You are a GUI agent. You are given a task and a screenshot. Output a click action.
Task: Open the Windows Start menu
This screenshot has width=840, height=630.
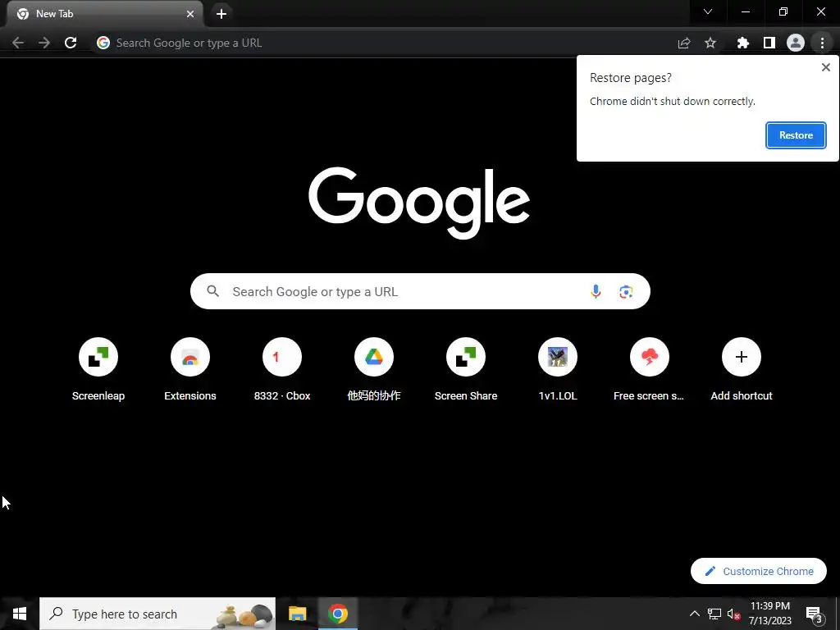pyautogui.click(x=20, y=614)
